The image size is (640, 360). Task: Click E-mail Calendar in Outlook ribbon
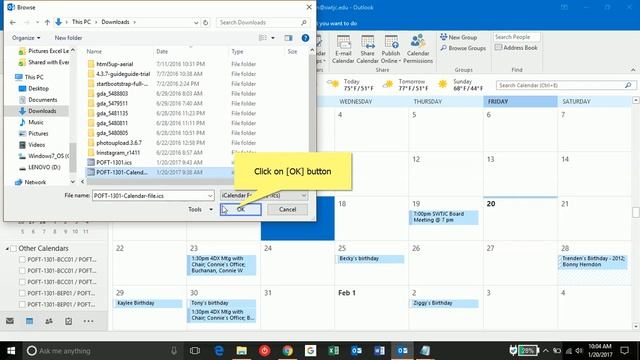[343, 49]
